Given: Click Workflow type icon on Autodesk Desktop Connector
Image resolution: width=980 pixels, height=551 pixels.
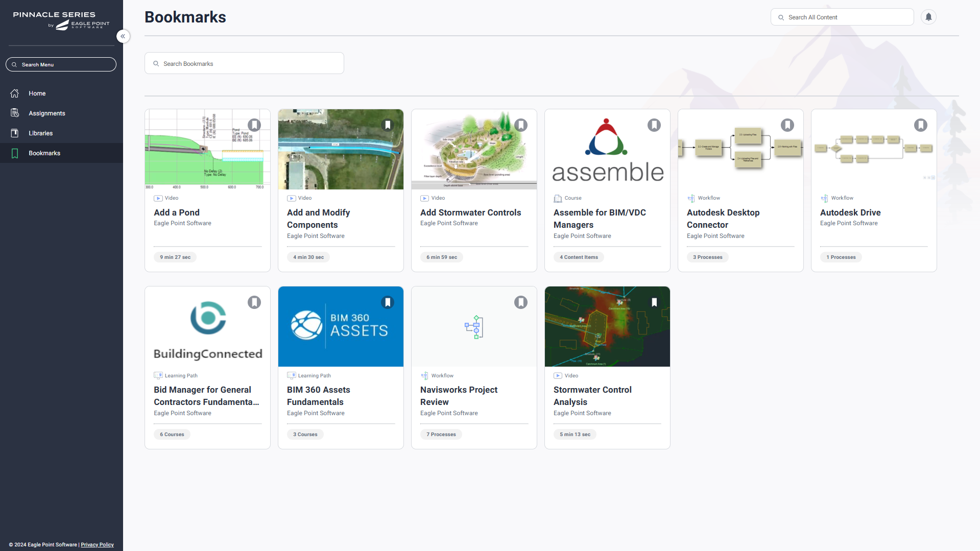Looking at the screenshot, I should click(x=691, y=198).
